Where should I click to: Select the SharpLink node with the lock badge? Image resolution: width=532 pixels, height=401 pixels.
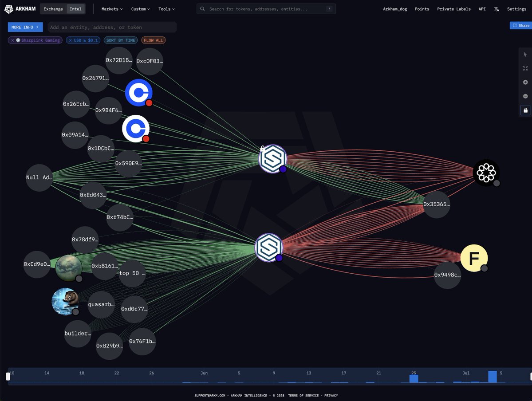click(x=272, y=159)
